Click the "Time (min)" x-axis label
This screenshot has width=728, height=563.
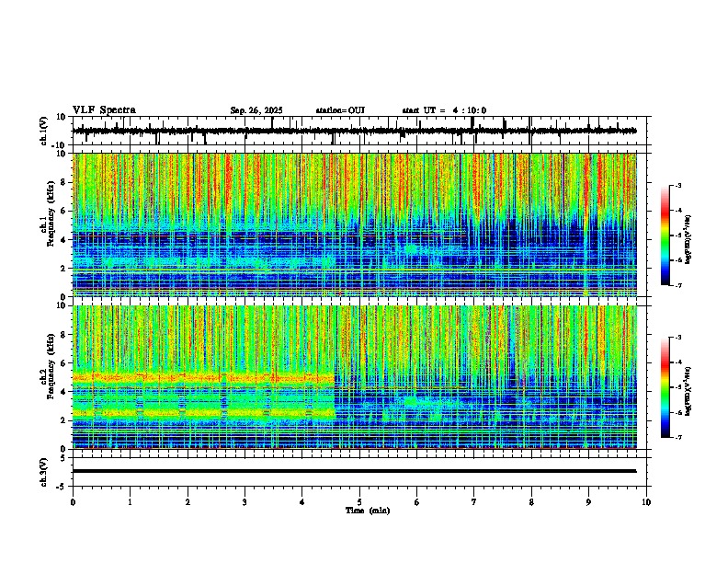[x=368, y=511]
